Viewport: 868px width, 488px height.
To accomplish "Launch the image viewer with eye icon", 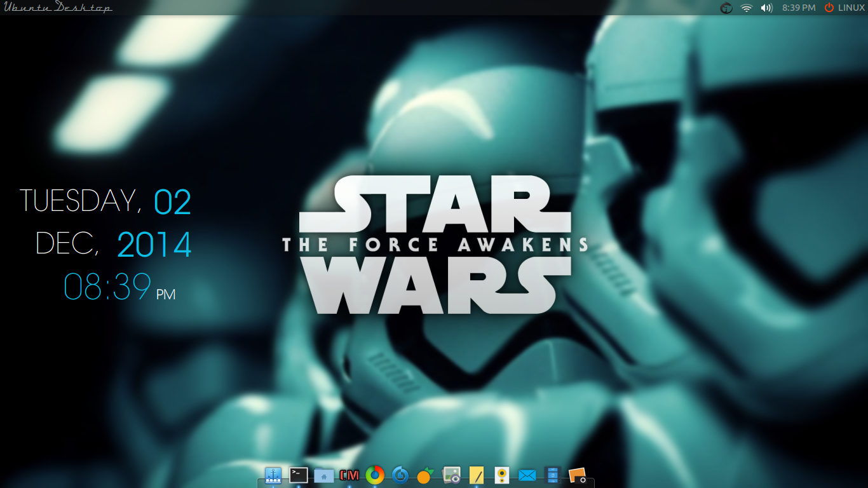I will tap(451, 475).
